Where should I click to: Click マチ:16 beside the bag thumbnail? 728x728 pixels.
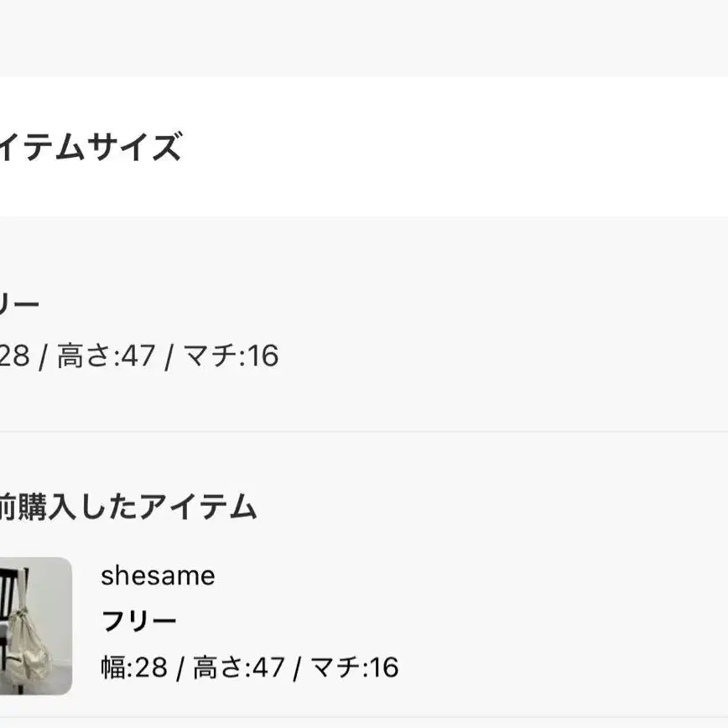tap(354, 667)
